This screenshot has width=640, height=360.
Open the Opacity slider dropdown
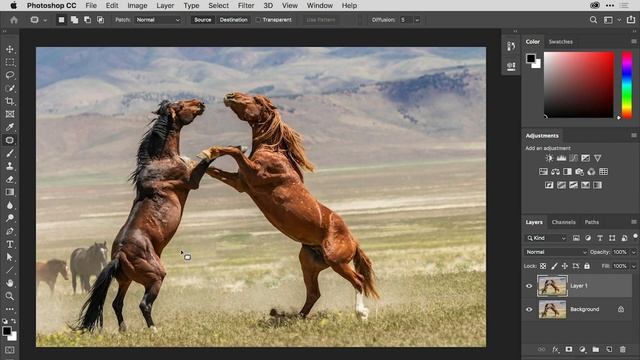pos(633,252)
